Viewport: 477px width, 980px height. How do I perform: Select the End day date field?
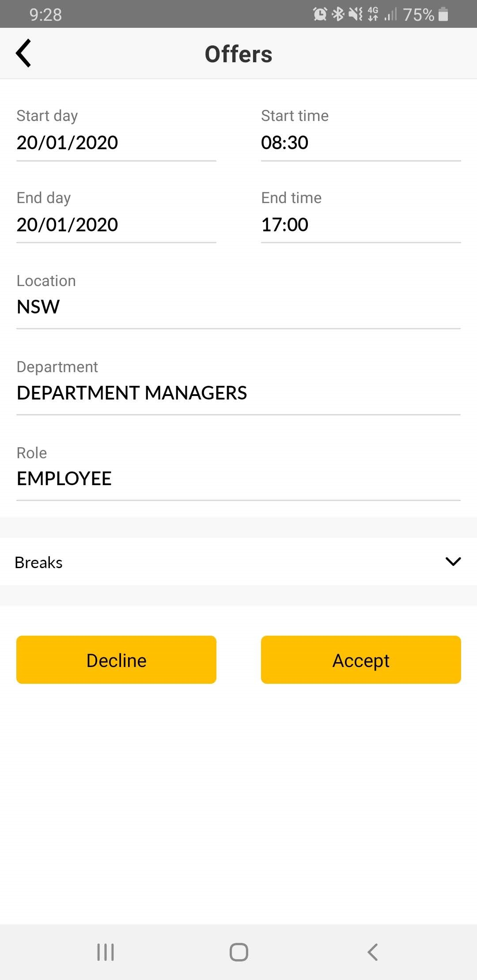point(116,225)
